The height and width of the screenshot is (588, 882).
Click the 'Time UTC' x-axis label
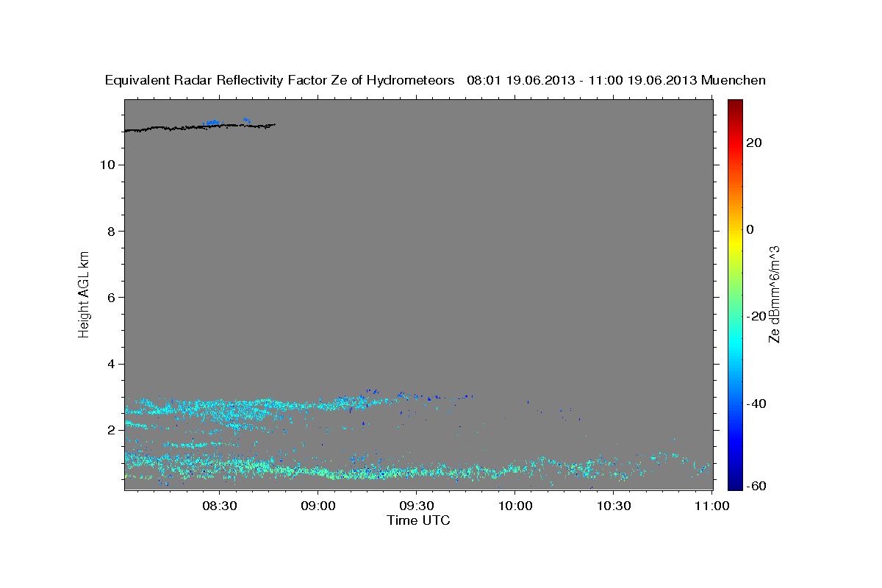(418, 520)
